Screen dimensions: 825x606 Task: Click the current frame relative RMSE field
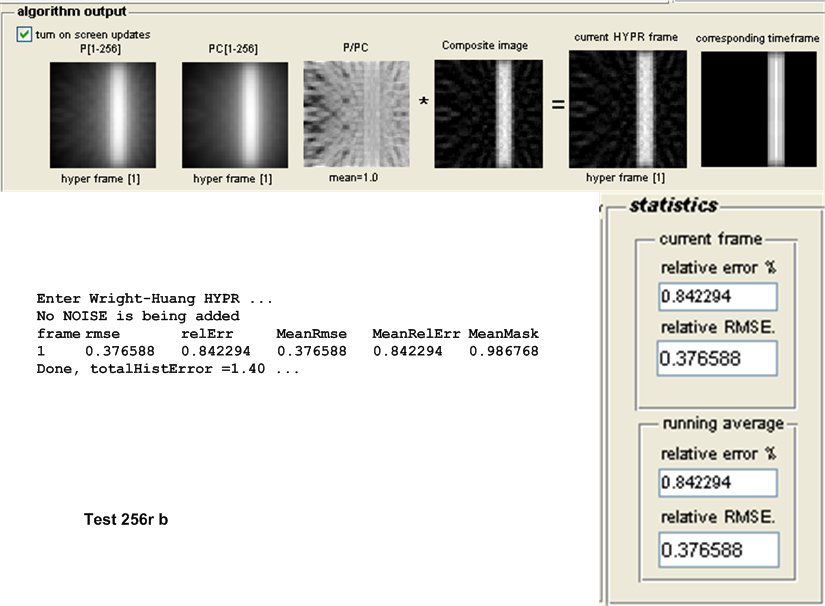coord(716,359)
